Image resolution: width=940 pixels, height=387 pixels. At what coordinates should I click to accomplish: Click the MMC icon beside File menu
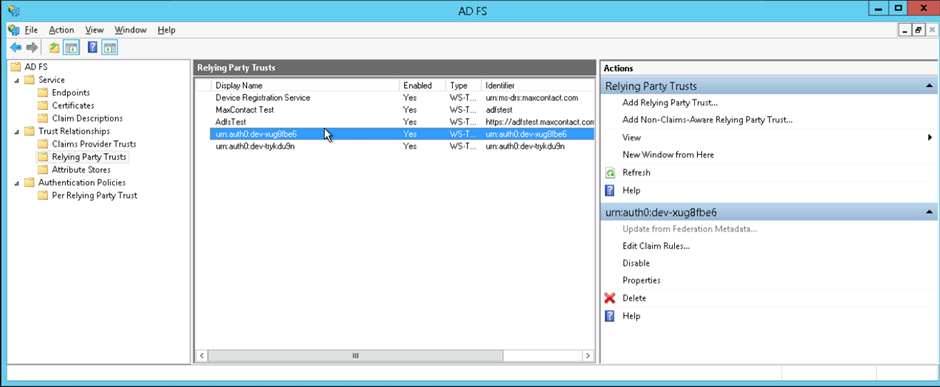click(13, 29)
